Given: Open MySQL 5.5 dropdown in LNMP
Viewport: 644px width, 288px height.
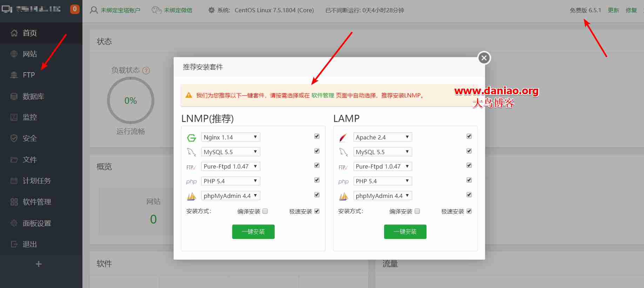Looking at the screenshot, I should click(x=230, y=152).
